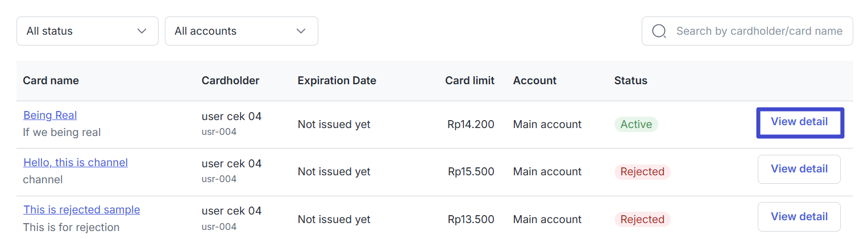This screenshot has width=868, height=239.
Task: Open the This is rejected sample link
Action: [82, 209]
